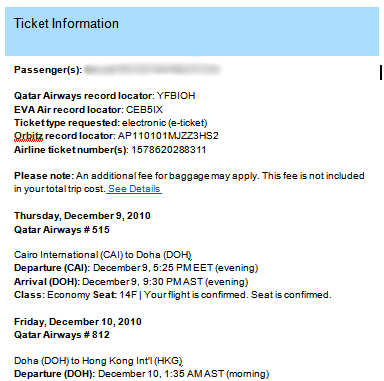Click the misspelled underlined word Orbitz
Viewport: 384px width, 381px height.
pyautogui.click(x=28, y=136)
